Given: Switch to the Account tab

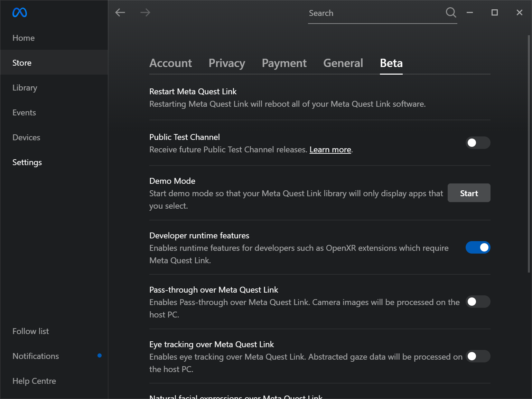Looking at the screenshot, I should point(170,63).
